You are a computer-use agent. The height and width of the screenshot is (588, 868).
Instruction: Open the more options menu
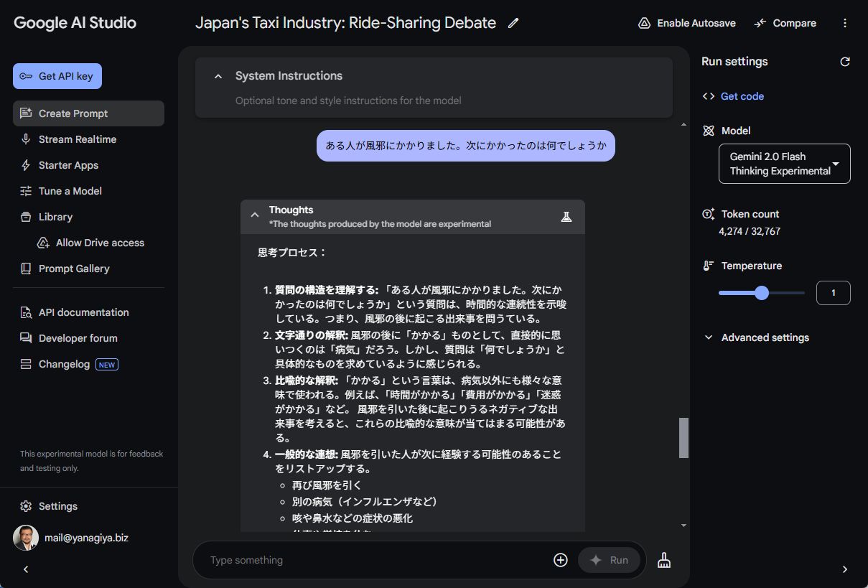coord(844,22)
